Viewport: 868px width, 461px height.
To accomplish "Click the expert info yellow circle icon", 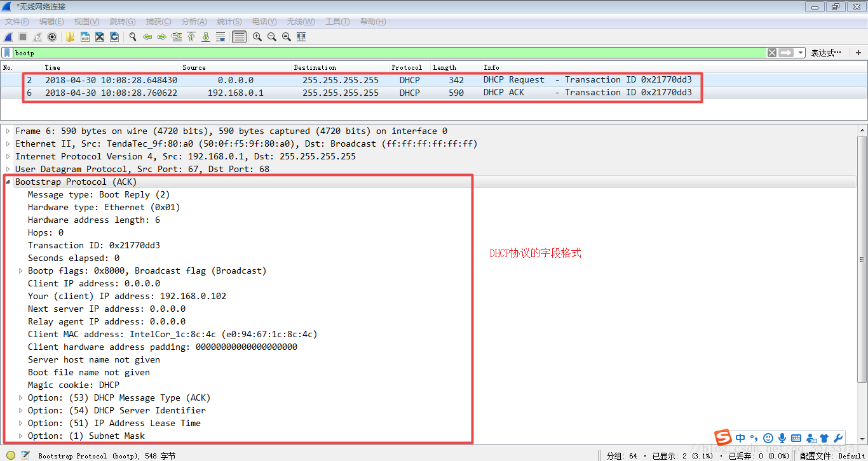I will 11,455.
